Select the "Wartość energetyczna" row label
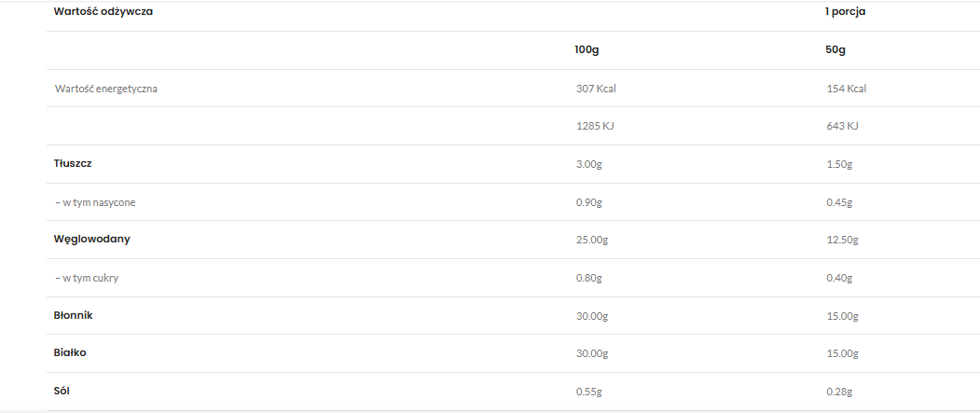Screen dimensions: 980x413 tap(105, 89)
